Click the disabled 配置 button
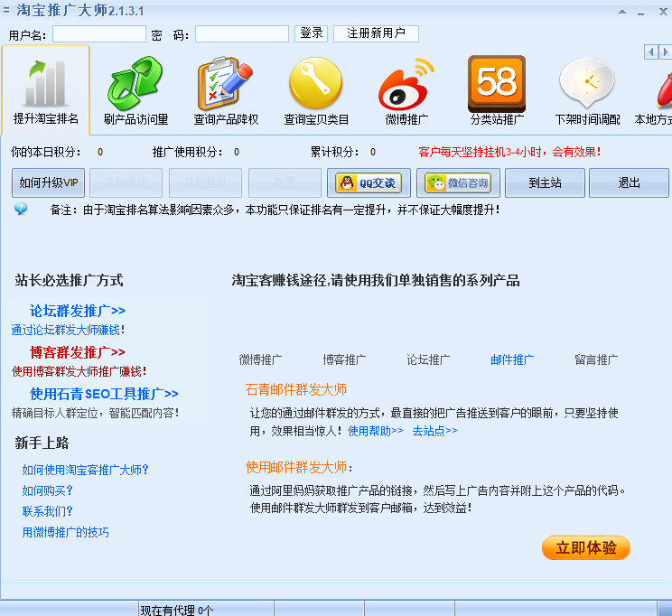The width and height of the screenshot is (672, 616). (285, 183)
